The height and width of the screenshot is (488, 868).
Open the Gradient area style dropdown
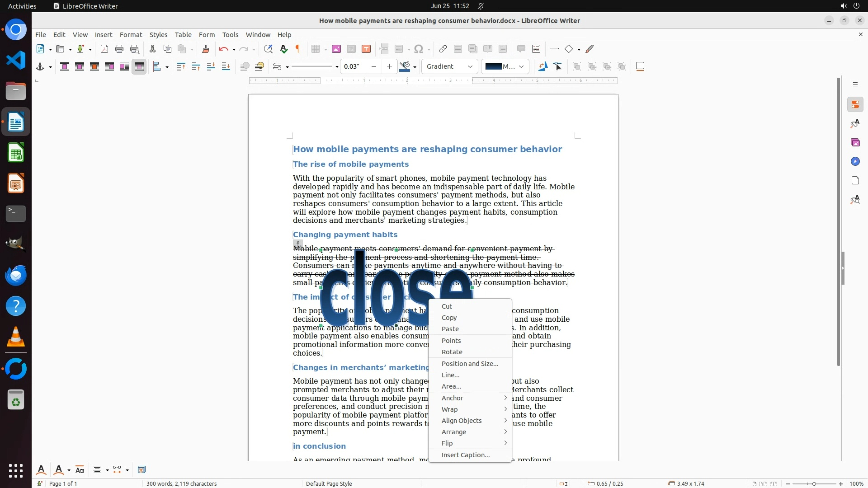coord(449,67)
